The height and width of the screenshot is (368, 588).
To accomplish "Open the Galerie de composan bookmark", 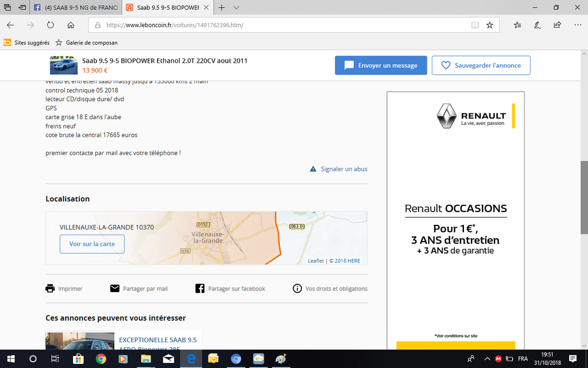I will click(86, 43).
